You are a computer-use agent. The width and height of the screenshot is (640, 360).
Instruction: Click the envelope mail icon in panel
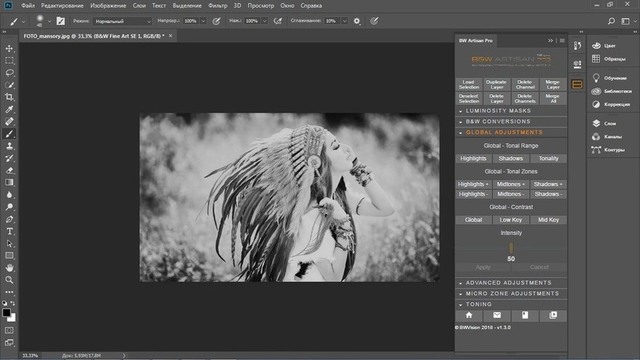tap(497, 316)
